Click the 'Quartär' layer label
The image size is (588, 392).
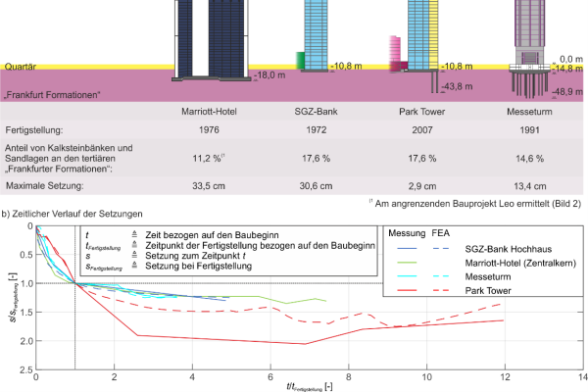coord(21,67)
